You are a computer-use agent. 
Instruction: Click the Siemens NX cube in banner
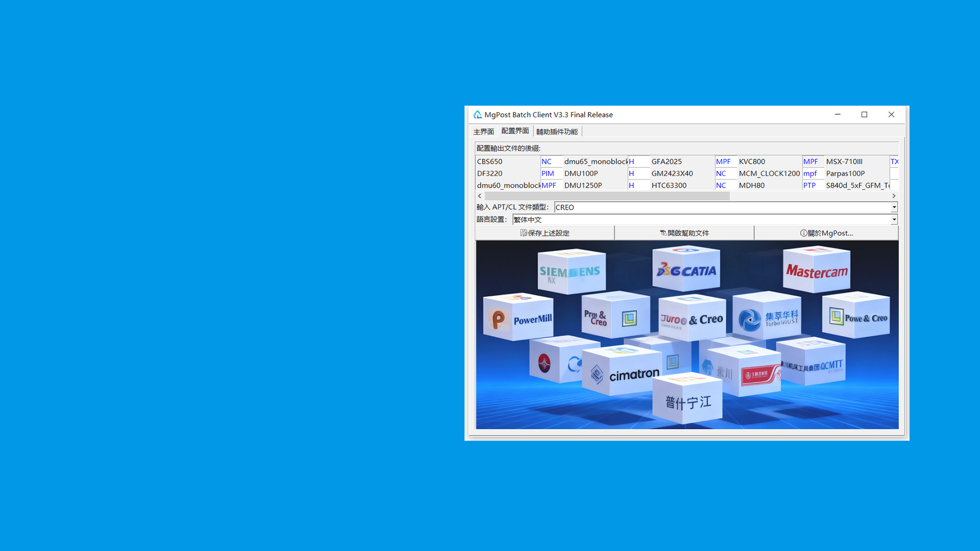click(x=571, y=271)
